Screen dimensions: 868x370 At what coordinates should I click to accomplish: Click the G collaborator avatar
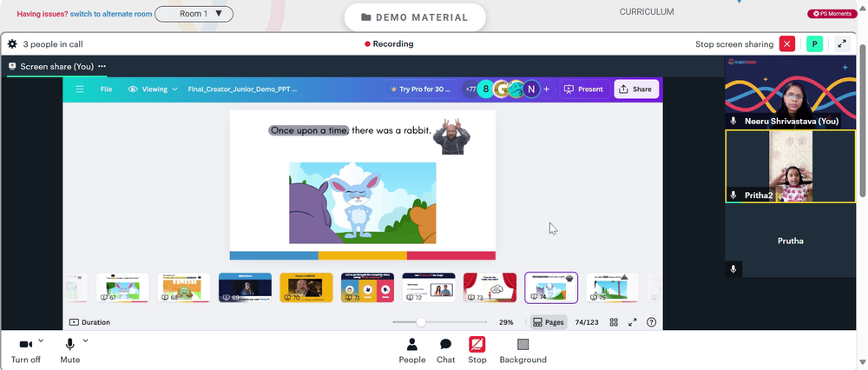click(501, 89)
